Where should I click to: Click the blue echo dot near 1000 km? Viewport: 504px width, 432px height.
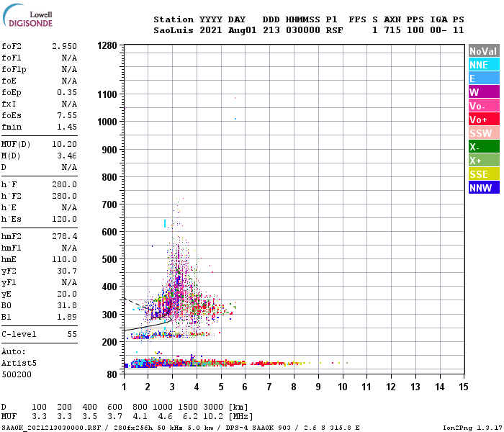[235, 119]
